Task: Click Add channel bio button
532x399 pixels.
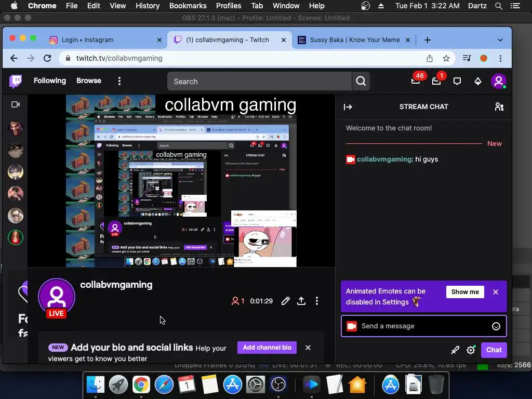Action: click(x=267, y=348)
